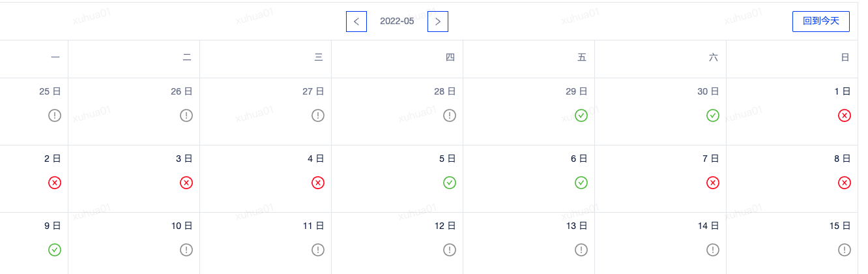Viewport: 868px width, 274px height.
Task: Click the green check icon on 5日
Action: tap(450, 183)
